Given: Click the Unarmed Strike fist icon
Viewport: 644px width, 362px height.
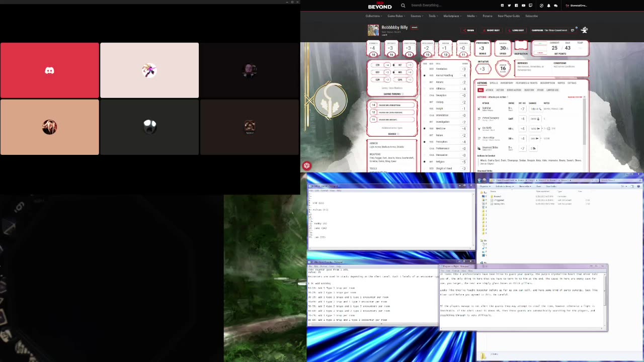Looking at the screenshot, I should coord(479,148).
